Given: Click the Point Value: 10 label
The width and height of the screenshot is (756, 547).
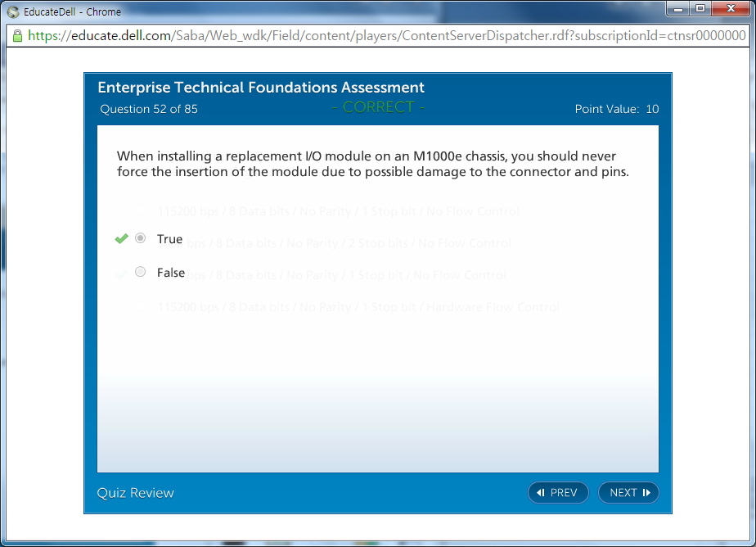Looking at the screenshot, I should click(616, 109).
